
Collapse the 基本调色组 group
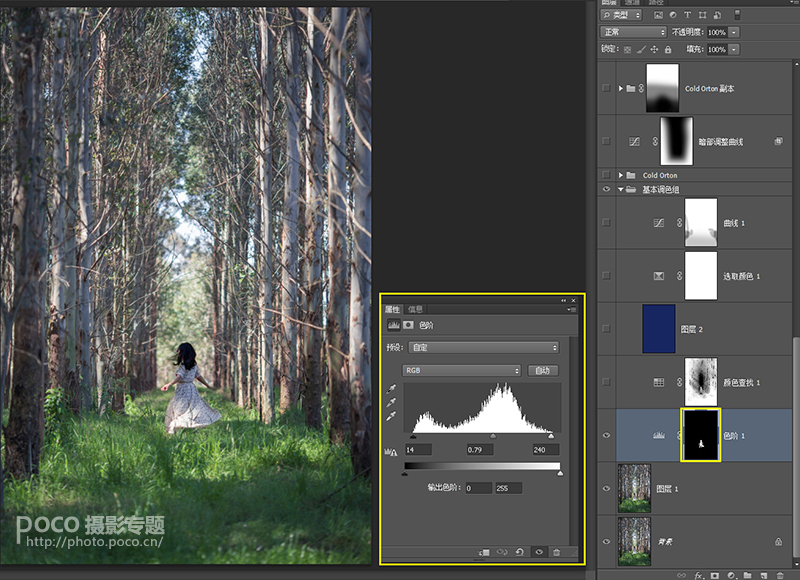tap(620, 189)
